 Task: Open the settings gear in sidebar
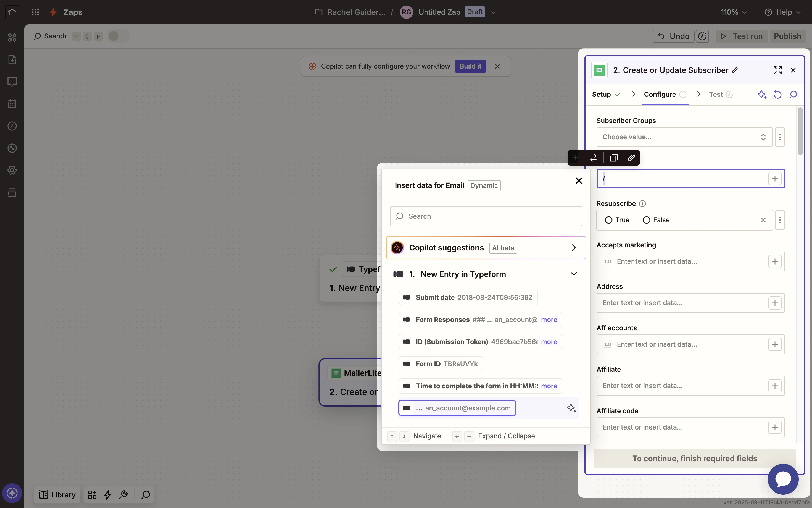click(12, 170)
